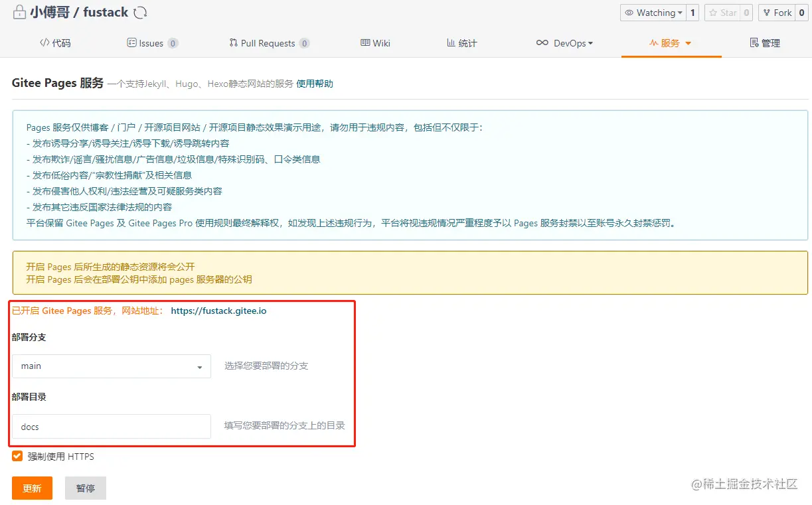This screenshot has width=812, height=505.
Task: Click the Watching count 1
Action: (x=692, y=13)
